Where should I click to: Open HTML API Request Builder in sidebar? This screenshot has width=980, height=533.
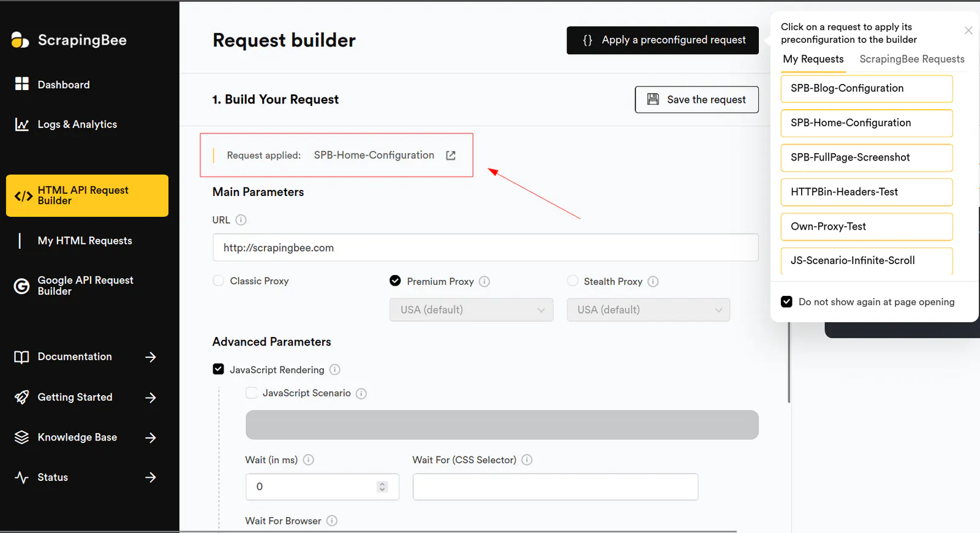(87, 195)
